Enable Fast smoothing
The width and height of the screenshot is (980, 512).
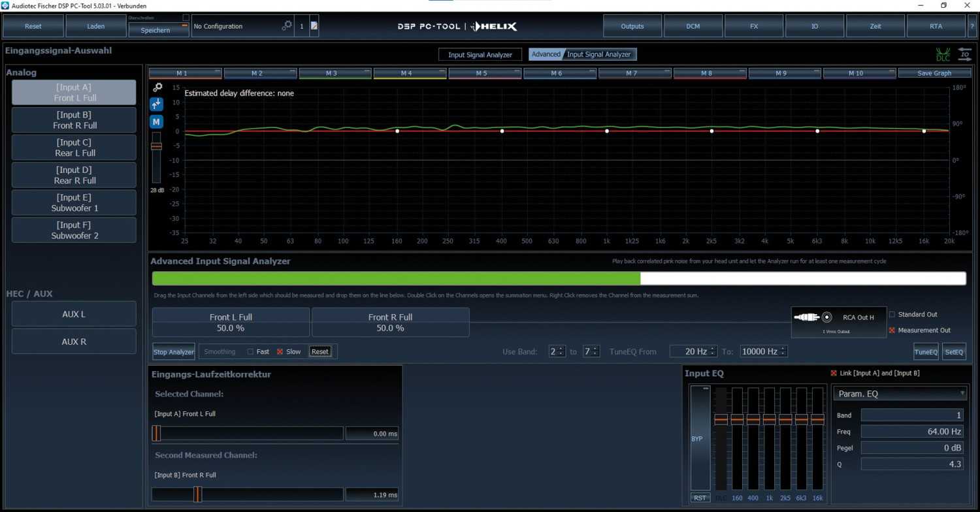[x=250, y=351]
